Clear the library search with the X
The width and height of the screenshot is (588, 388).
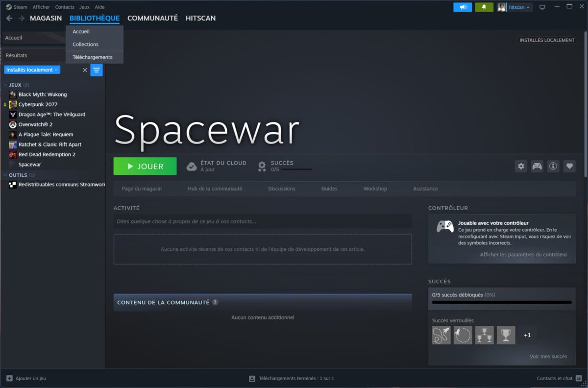(85, 70)
